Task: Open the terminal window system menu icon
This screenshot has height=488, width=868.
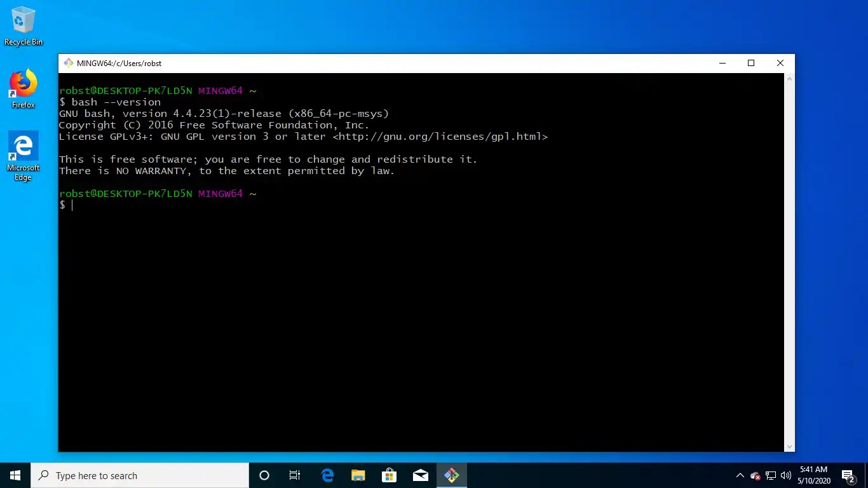Action: pos(67,63)
